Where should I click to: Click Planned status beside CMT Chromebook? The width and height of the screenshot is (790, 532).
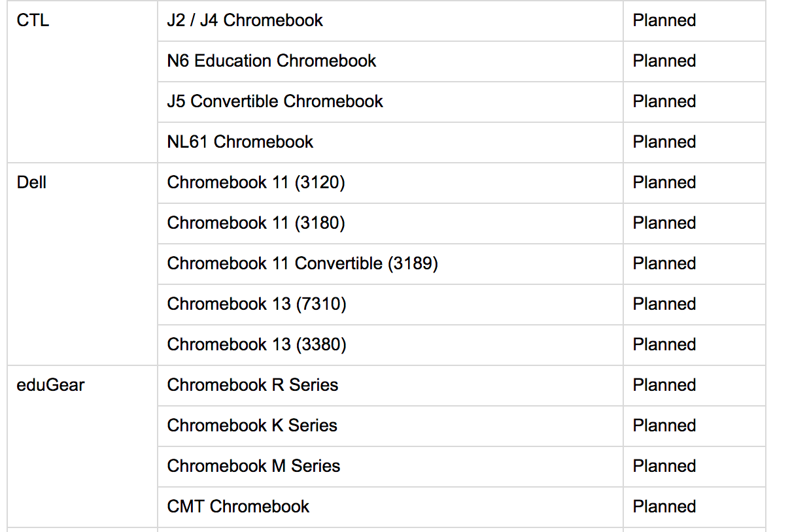[x=664, y=507]
